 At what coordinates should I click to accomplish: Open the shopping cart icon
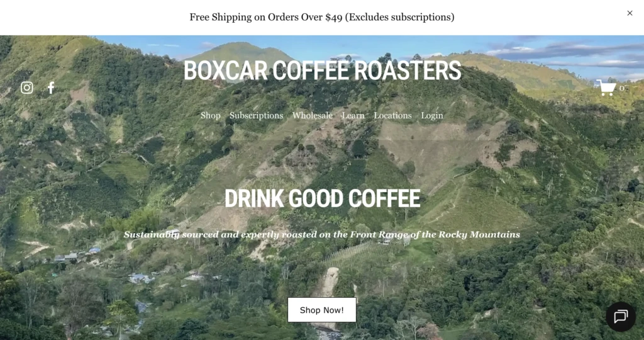point(606,88)
